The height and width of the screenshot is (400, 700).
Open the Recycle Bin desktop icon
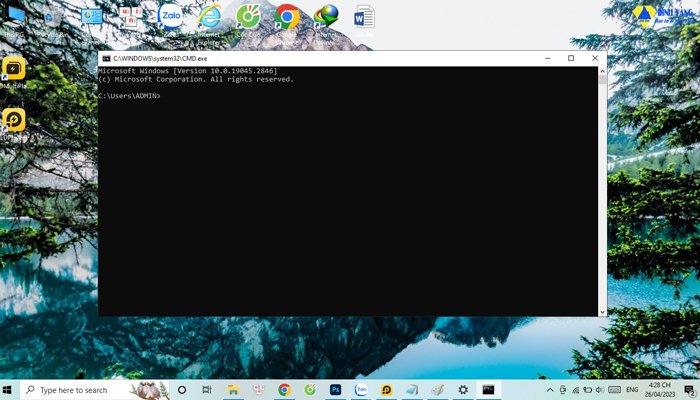click(x=52, y=18)
